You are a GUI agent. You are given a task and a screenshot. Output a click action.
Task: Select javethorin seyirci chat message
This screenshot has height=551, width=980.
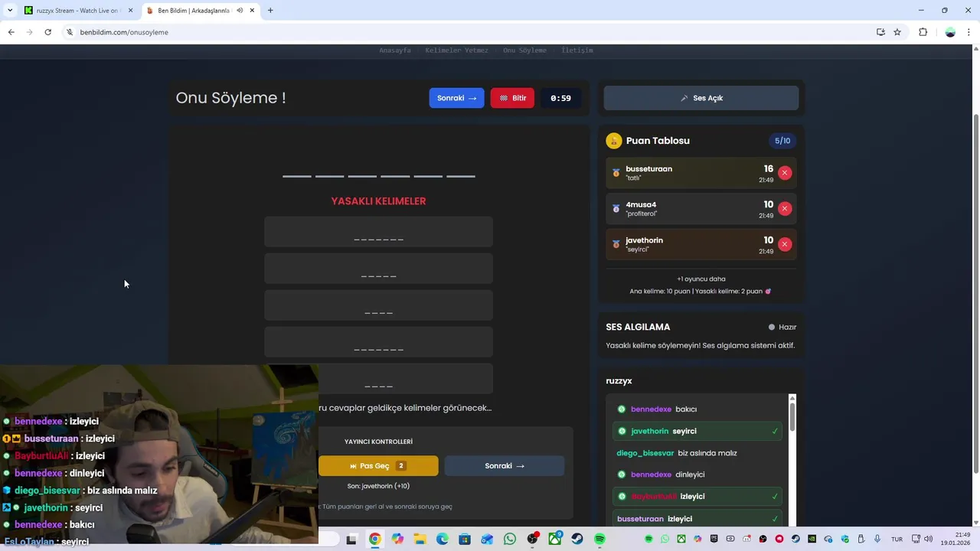pos(697,432)
